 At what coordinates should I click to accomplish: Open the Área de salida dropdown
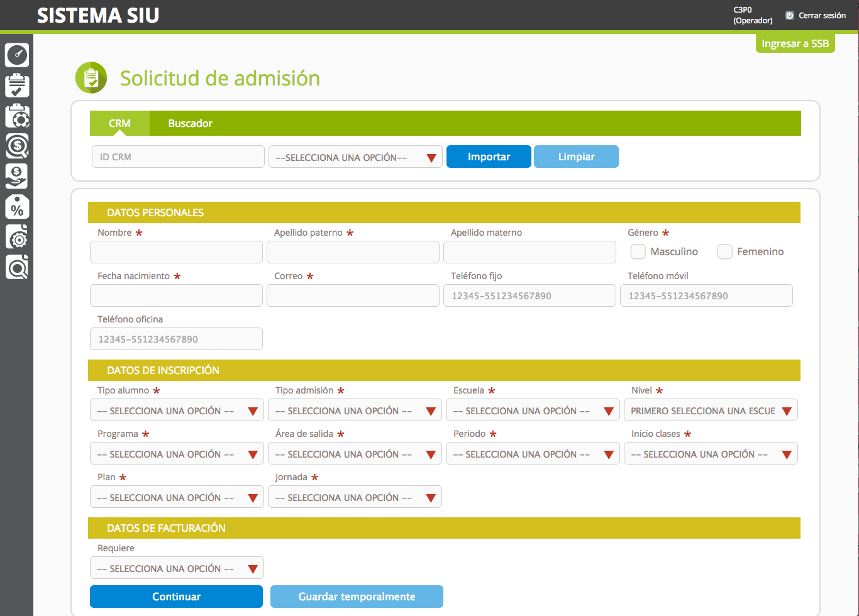(x=355, y=454)
